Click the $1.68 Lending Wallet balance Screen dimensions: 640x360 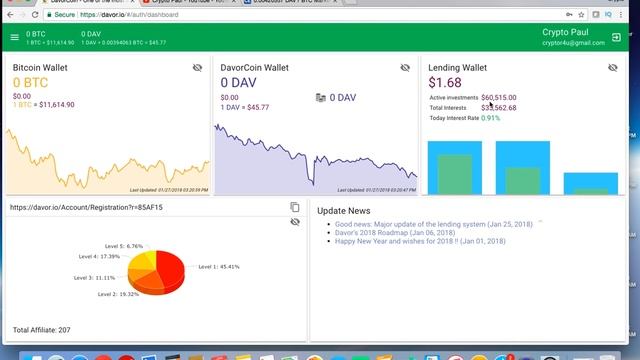tap(445, 82)
